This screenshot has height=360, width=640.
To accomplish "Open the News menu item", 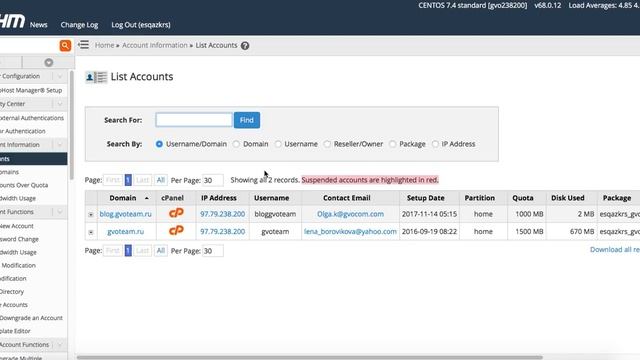I will pos(38,25).
